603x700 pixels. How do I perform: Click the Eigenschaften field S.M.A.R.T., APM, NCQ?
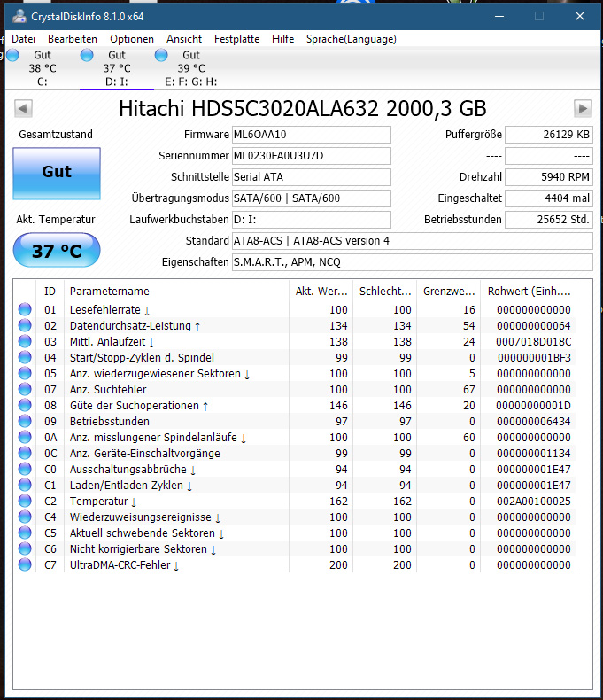(x=412, y=262)
